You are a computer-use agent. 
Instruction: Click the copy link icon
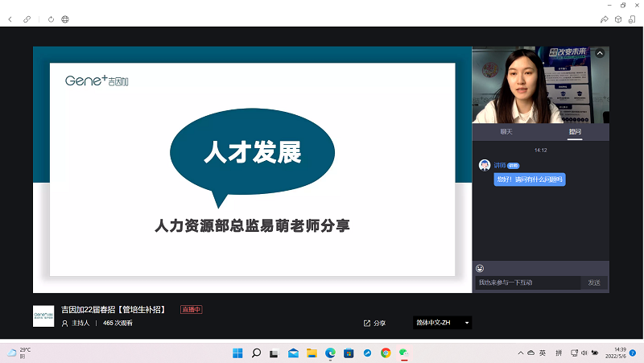pyautogui.click(x=27, y=19)
